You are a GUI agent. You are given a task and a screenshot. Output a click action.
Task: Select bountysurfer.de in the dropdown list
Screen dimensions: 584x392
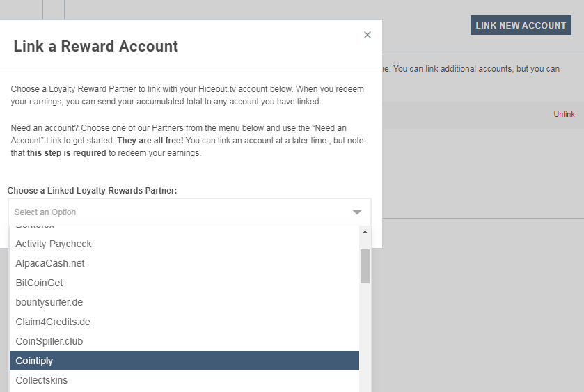(49, 302)
